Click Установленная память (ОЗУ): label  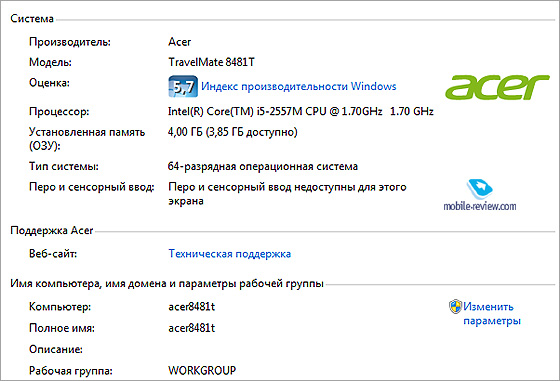point(87,139)
